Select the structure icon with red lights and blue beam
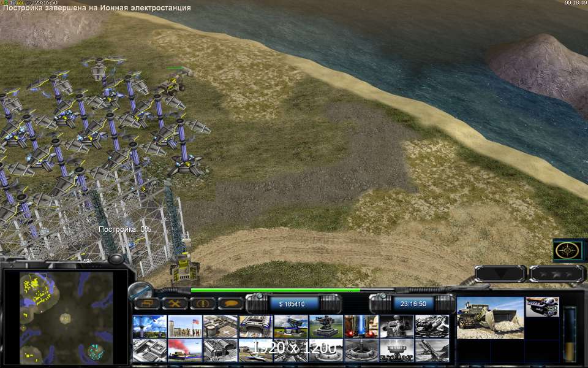 point(361,326)
